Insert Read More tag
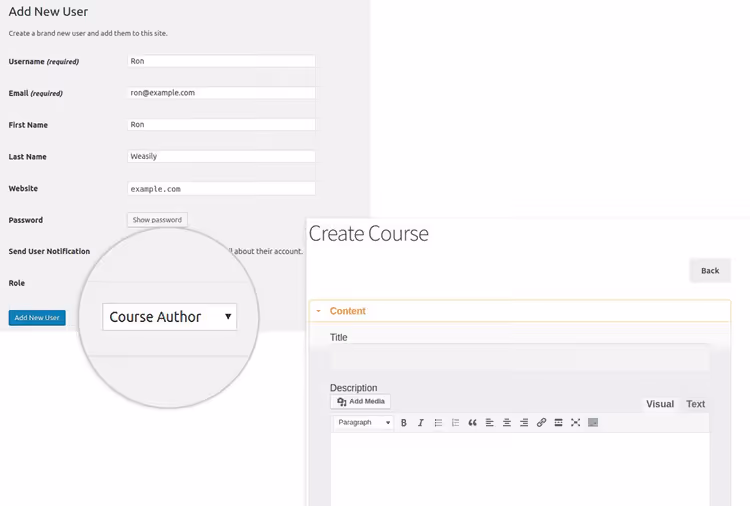 (x=558, y=423)
